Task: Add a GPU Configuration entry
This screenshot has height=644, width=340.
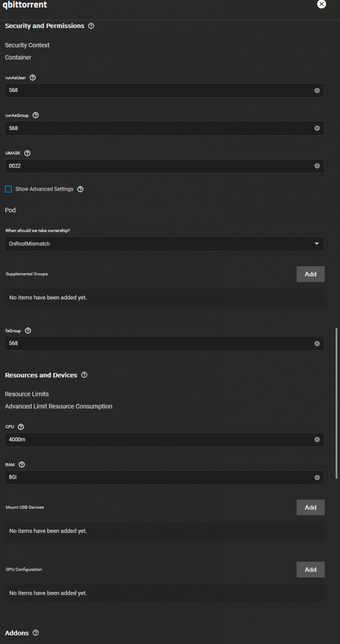Action: (311, 569)
